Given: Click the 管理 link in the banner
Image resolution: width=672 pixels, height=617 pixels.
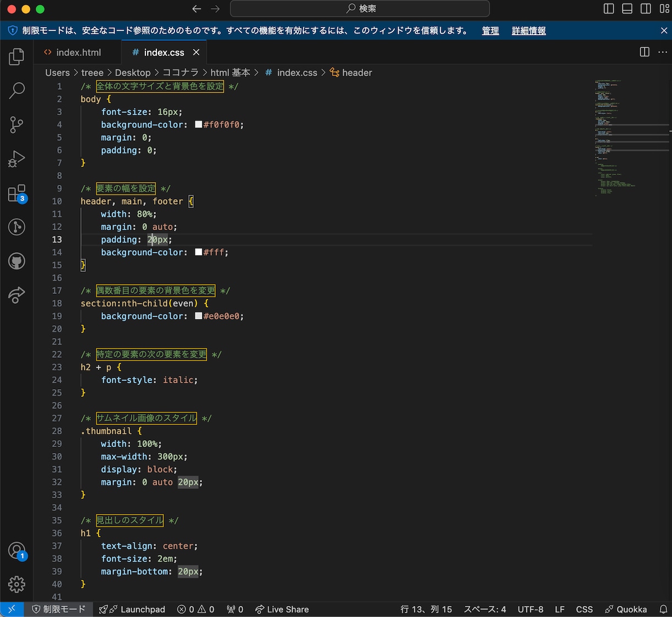Looking at the screenshot, I should [490, 31].
